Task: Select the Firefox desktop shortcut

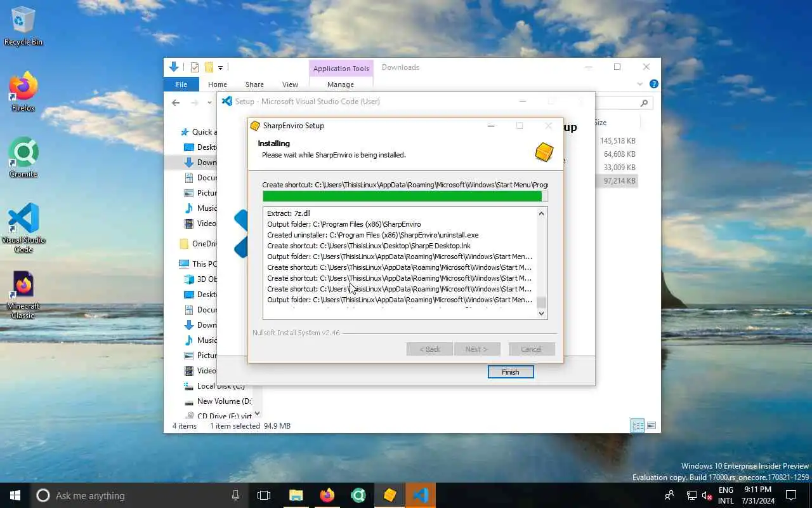Action: (23, 92)
